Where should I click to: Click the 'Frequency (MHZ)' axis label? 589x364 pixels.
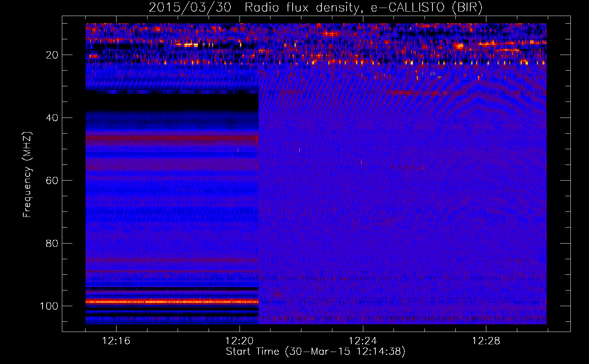point(27,175)
